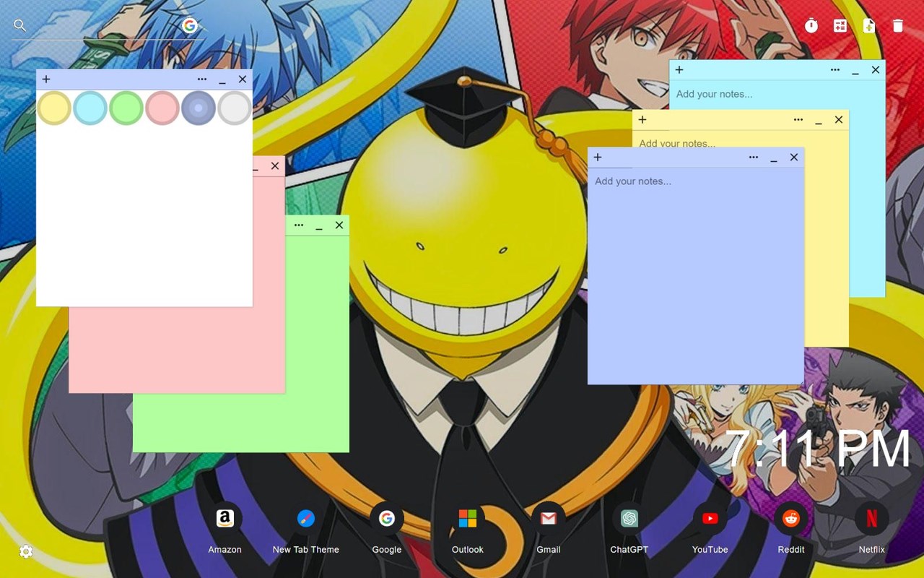924x578 pixels.
Task: Add a note using yellow note's plus
Action: click(642, 120)
